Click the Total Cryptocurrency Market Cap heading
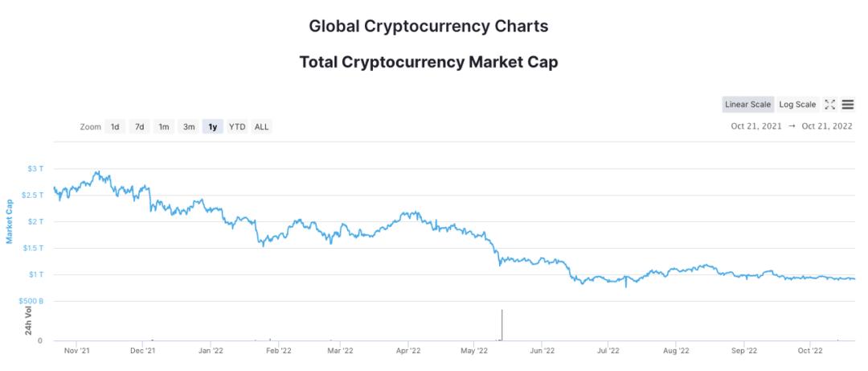 pyautogui.click(x=428, y=62)
